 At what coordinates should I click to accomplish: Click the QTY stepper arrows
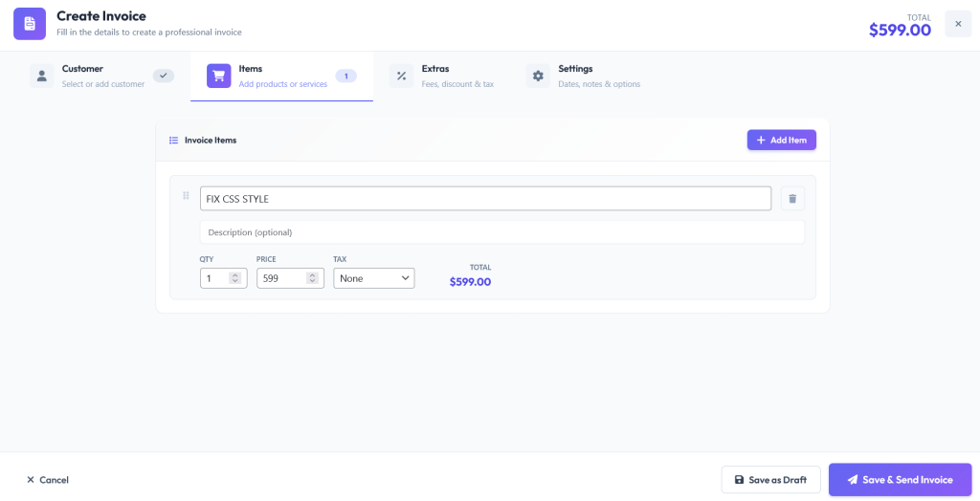pos(235,278)
